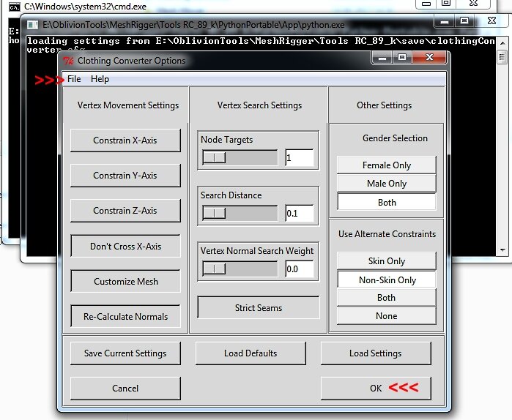Screen dimensions: 512x420
Task: Click Save Current Settings button
Action: [x=125, y=353]
